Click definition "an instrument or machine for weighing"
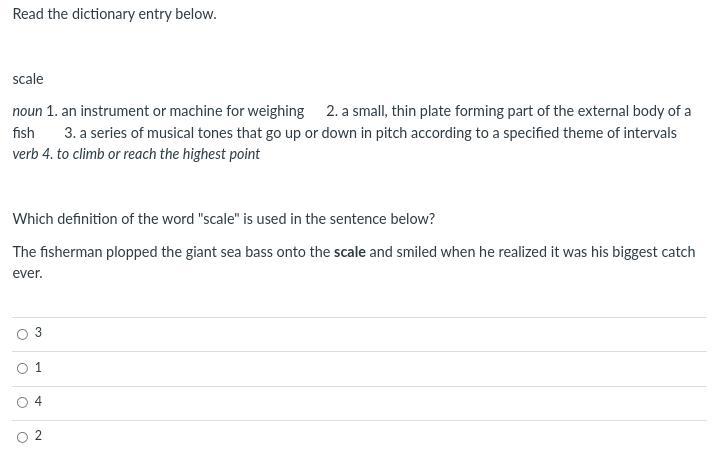The height and width of the screenshot is (464, 721). point(183,111)
